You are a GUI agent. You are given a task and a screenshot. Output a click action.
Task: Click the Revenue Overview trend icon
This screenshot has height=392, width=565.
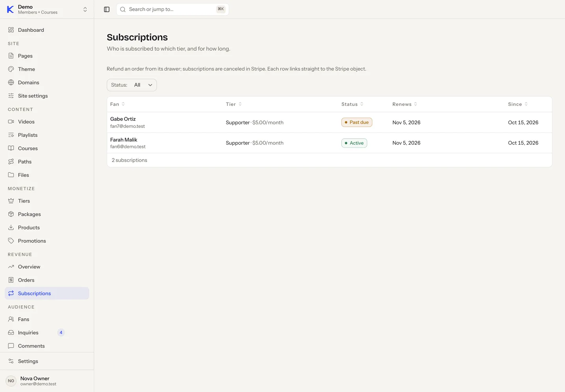[11, 267]
